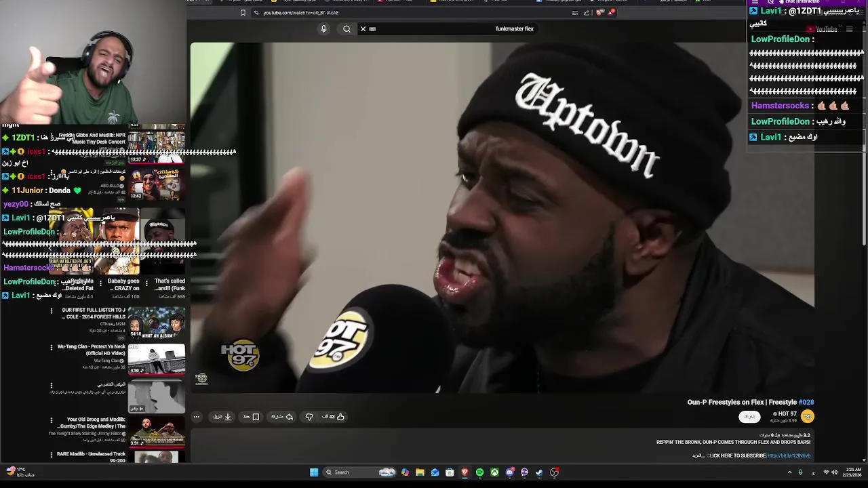Open the Windows Start button
The height and width of the screenshot is (488, 868).
coord(314,472)
